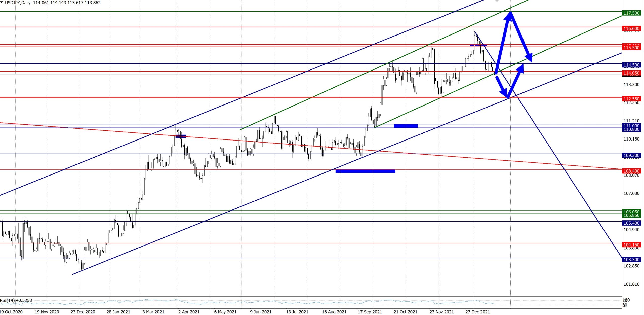The image size is (644, 315).
Task: Select the 116.600 red price label
Action: click(631, 28)
